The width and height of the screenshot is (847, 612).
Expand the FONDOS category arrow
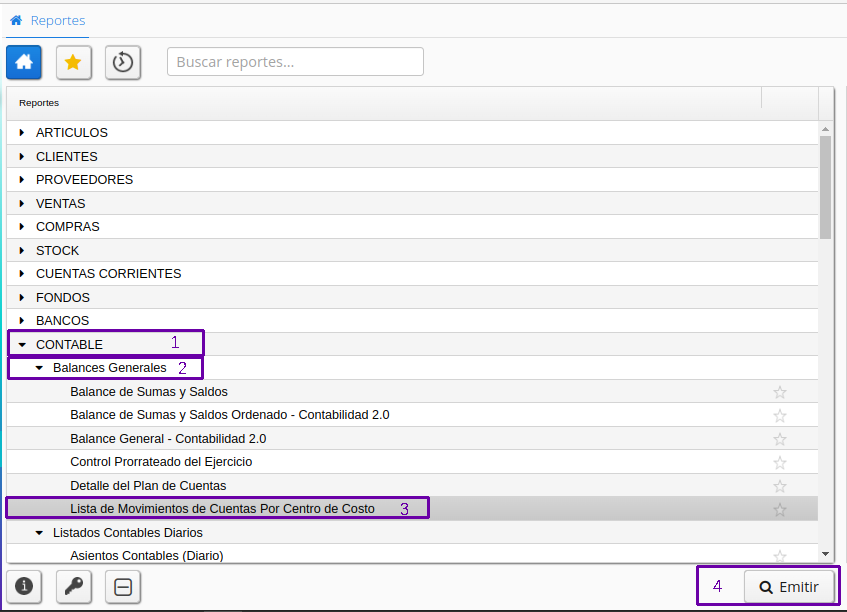(22, 297)
